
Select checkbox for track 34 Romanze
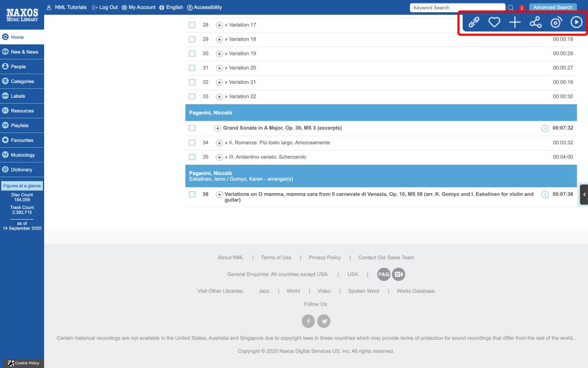192,142
